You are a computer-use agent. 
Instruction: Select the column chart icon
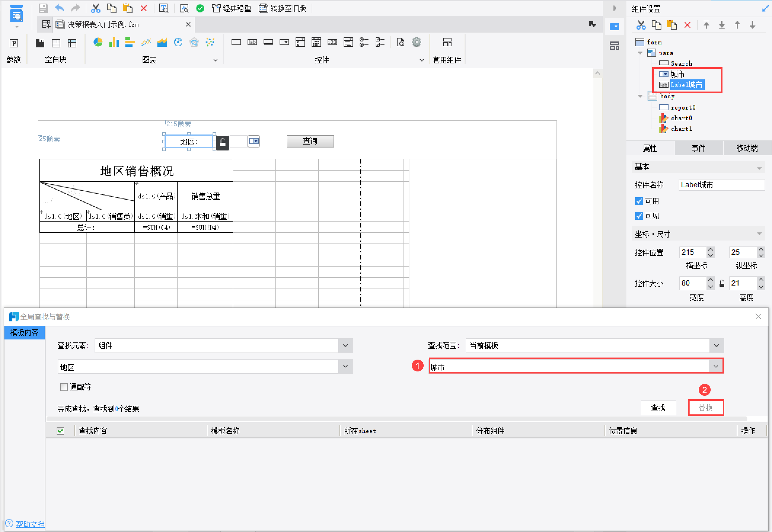[114, 42]
